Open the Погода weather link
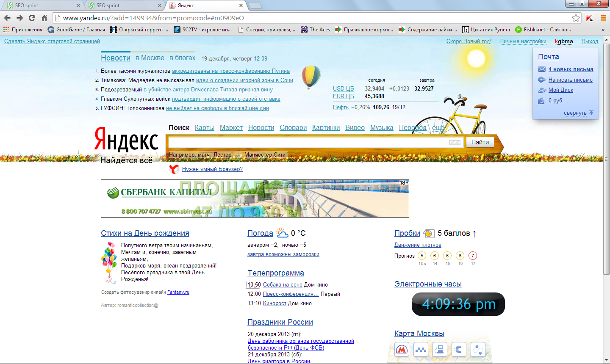Viewport: 610px width, 364px height. [x=260, y=233]
